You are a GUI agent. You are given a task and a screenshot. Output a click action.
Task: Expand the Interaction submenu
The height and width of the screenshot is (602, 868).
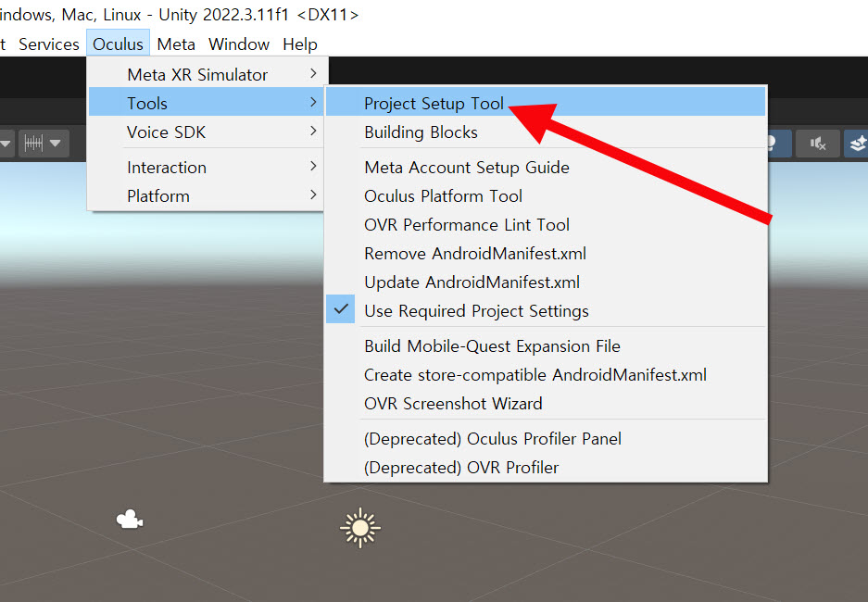pos(206,167)
